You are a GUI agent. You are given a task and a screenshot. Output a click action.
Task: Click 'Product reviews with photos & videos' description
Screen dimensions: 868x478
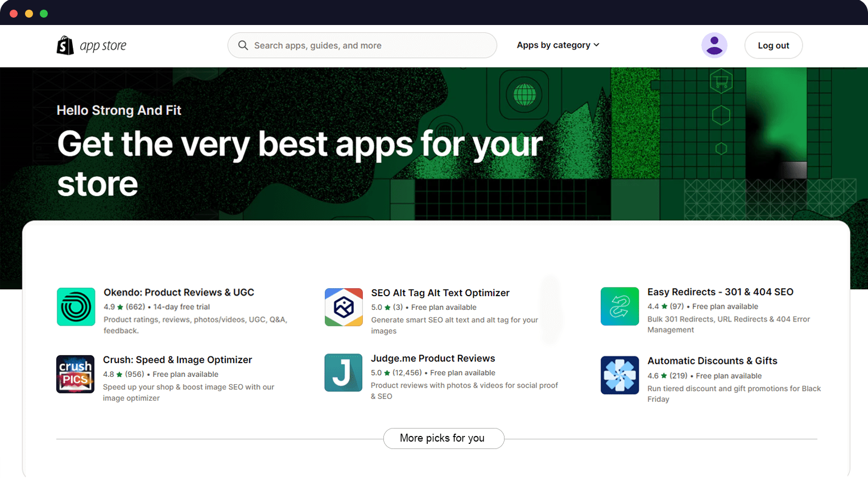464,391
